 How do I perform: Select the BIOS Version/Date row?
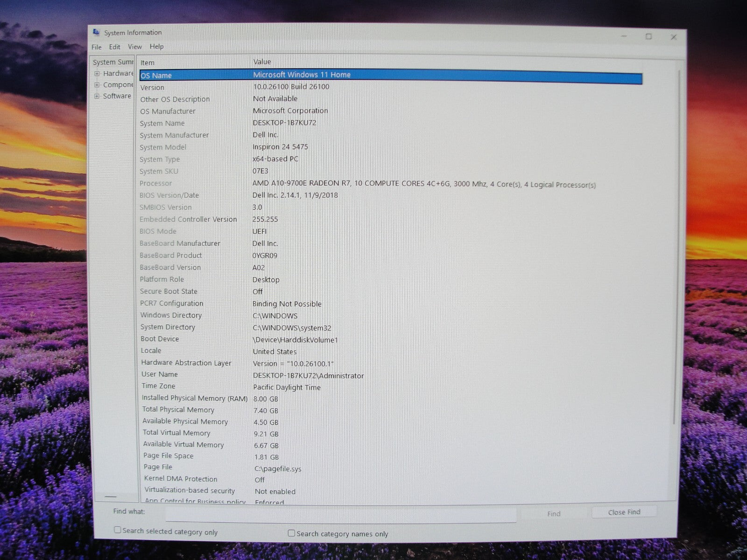click(391, 196)
